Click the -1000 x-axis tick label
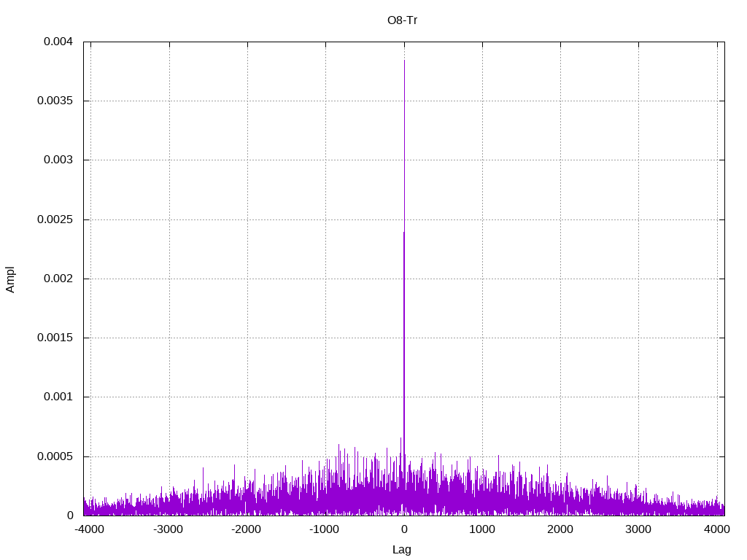This screenshot has width=747, height=560. pos(324,529)
